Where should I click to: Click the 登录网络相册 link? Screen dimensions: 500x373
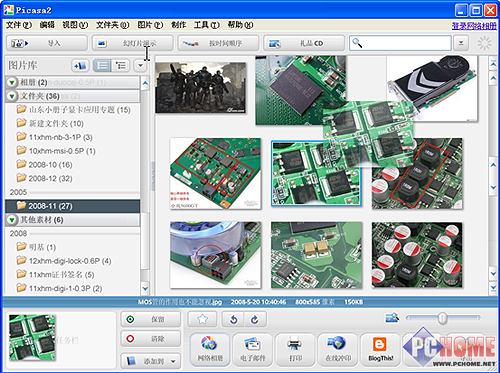click(x=474, y=26)
